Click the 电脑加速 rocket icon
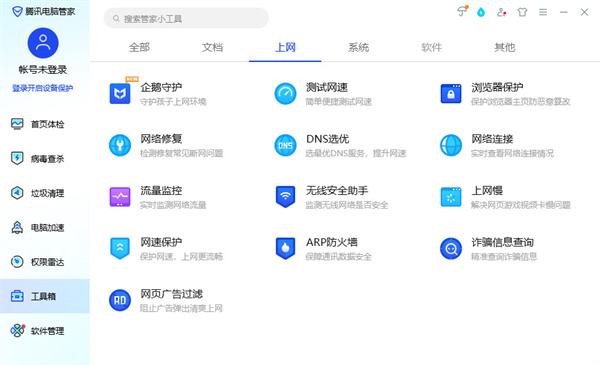 click(17, 227)
